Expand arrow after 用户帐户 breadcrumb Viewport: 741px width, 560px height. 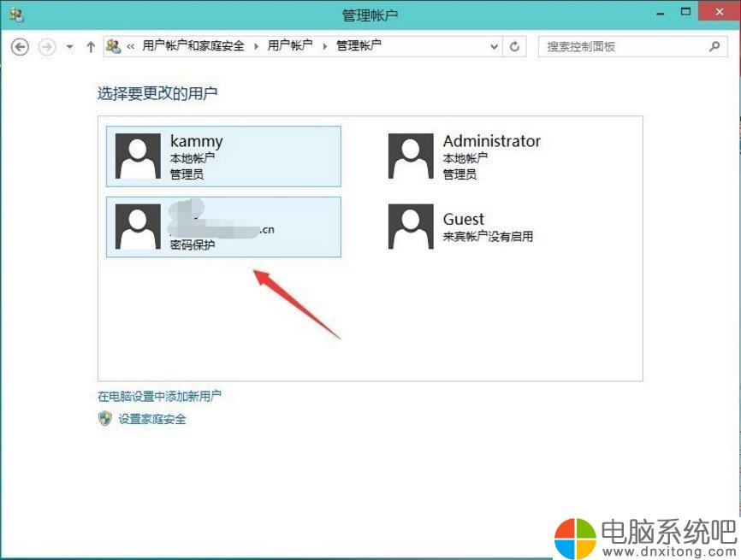click(x=324, y=46)
